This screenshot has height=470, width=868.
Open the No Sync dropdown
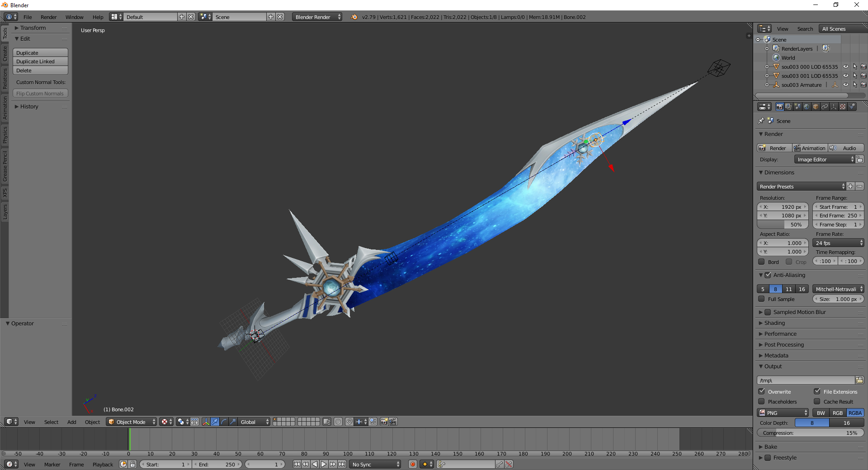click(x=375, y=464)
